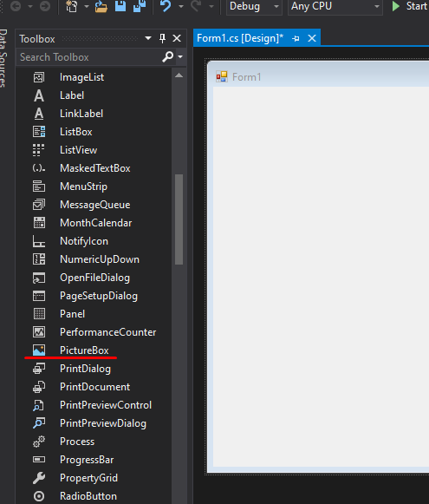Select the ListBox control icon
This screenshot has width=429, height=504.
point(39,132)
